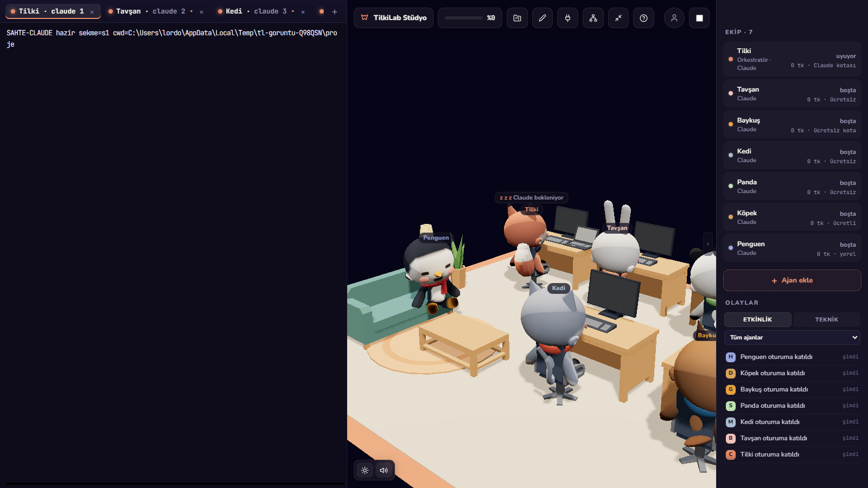The width and height of the screenshot is (868, 488).
Task: Add a new terminal tab with plus
Action: point(335,11)
